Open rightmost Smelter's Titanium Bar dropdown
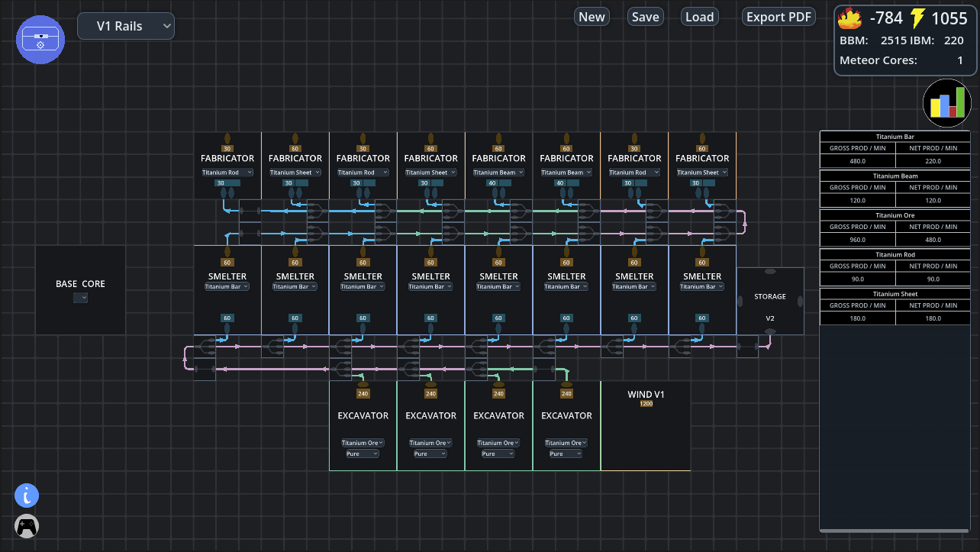This screenshot has height=552, width=980. coord(702,286)
